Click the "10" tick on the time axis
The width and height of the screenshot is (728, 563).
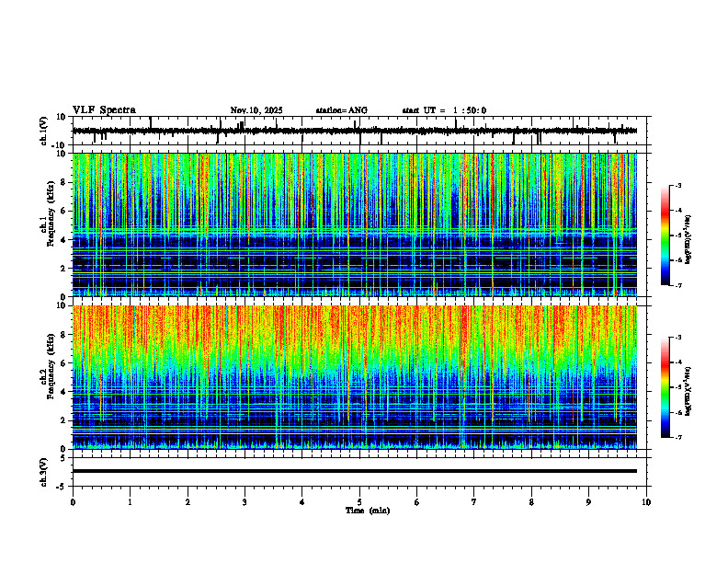pyautogui.click(x=646, y=502)
